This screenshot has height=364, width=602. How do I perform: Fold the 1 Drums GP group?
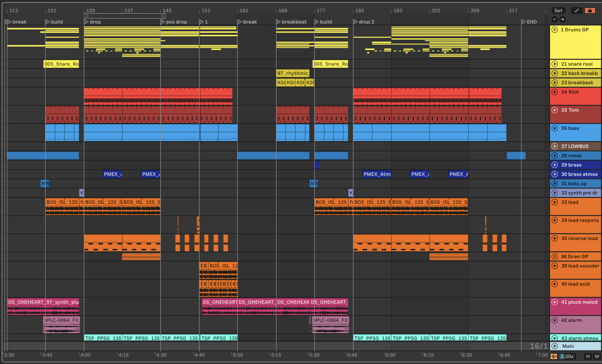[x=555, y=30]
